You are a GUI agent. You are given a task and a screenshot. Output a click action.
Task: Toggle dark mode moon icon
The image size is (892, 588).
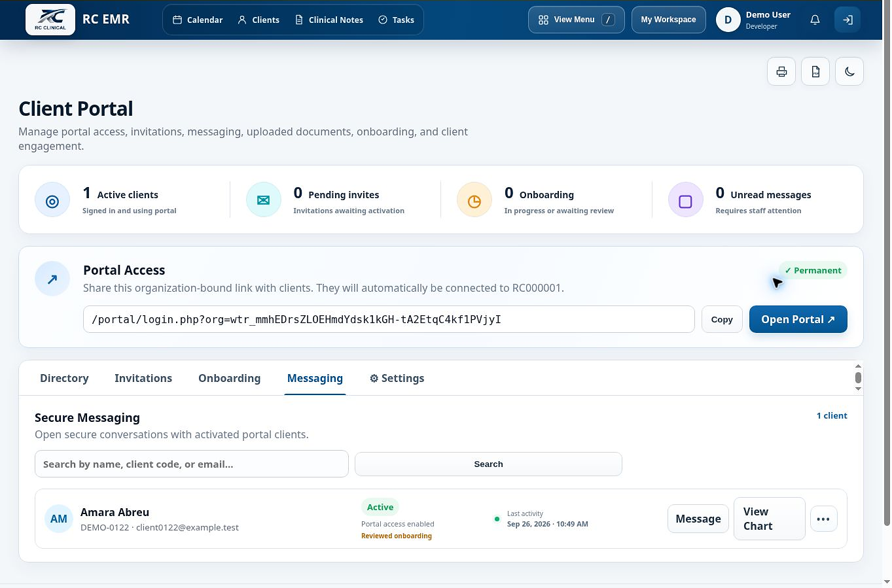(x=849, y=71)
